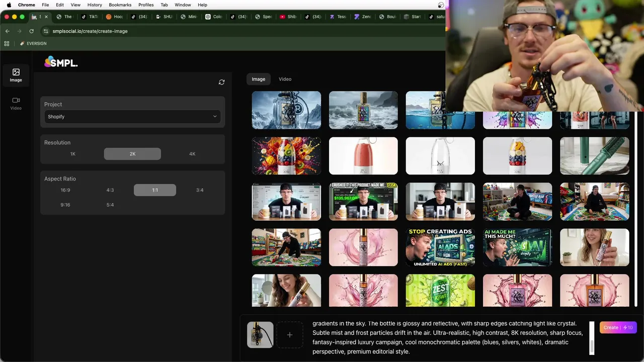Image resolution: width=644 pixels, height=362 pixels.
Task: Go back with the browser back arrow
Action: click(8, 31)
